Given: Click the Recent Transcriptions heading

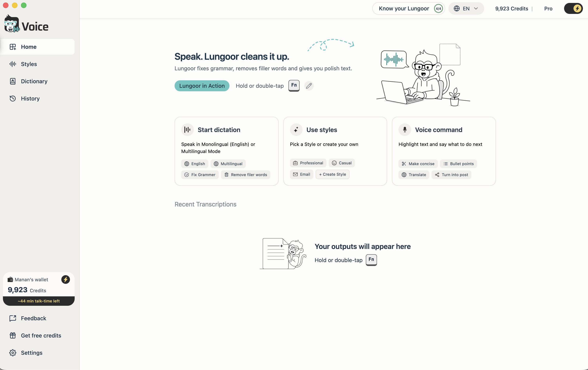Looking at the screenshot, I should (x=205, y=204).
